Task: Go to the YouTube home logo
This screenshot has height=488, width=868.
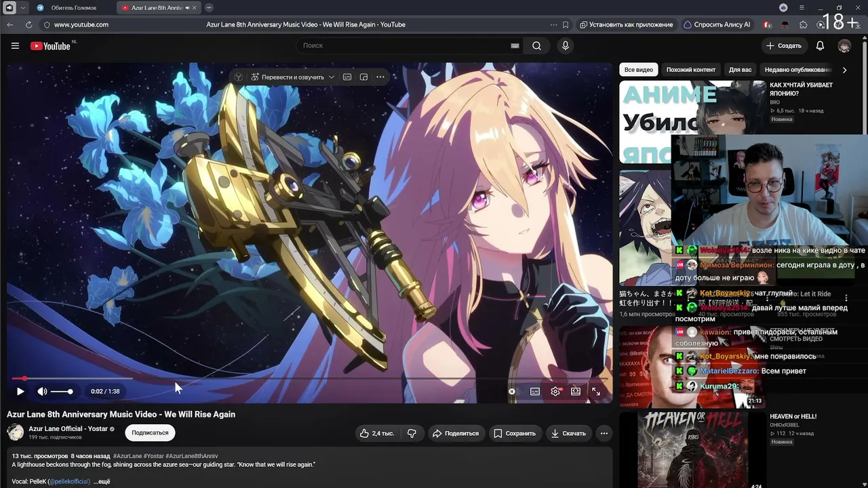Action: click(50, 45)
